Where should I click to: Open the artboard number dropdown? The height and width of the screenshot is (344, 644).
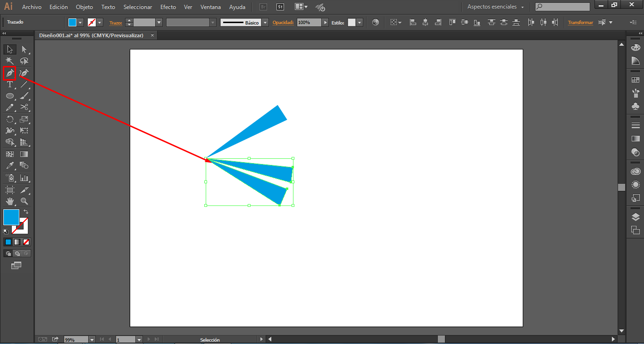139,339
